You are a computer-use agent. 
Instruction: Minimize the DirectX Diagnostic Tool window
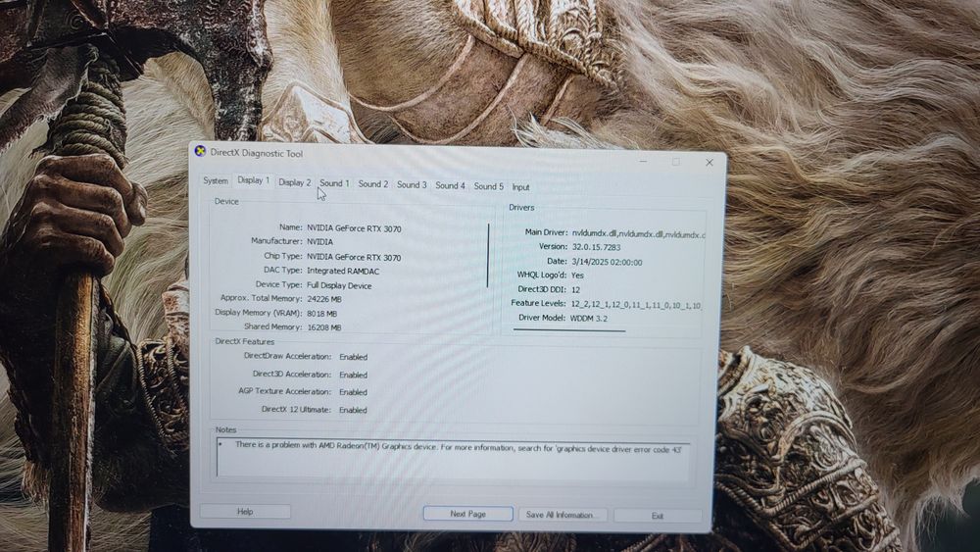point(643,162)
